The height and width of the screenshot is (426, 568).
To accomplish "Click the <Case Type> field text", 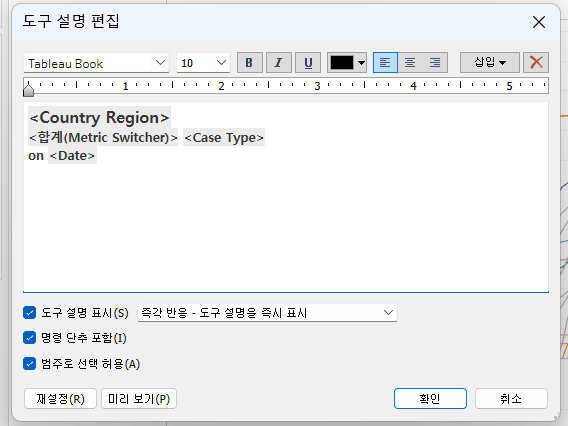I will pyautogui.click(x=224, y=137).
